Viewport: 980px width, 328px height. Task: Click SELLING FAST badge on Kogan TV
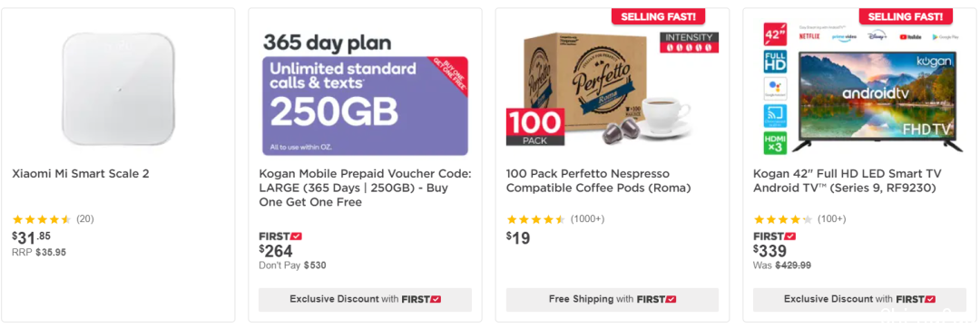[x=906, y=16]
